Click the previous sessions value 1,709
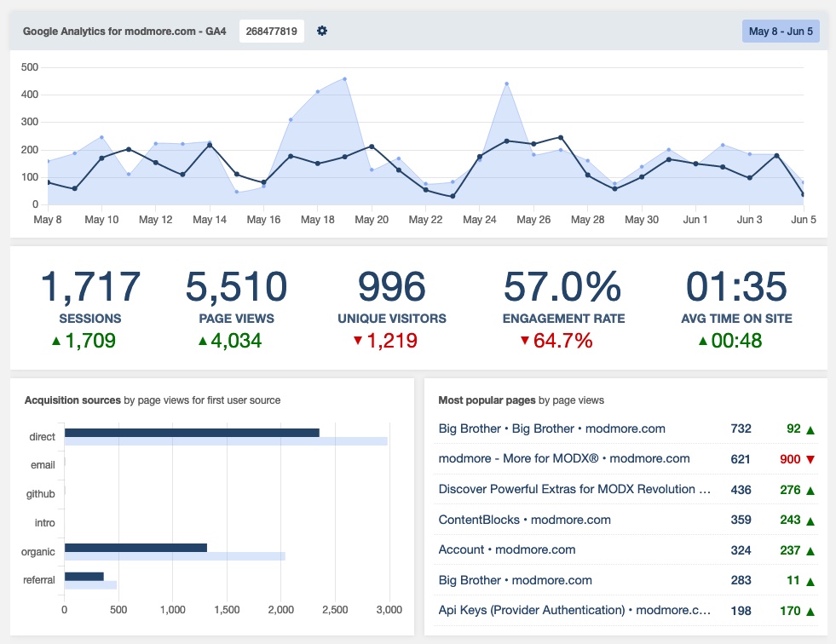 click(x=90, y=341)
